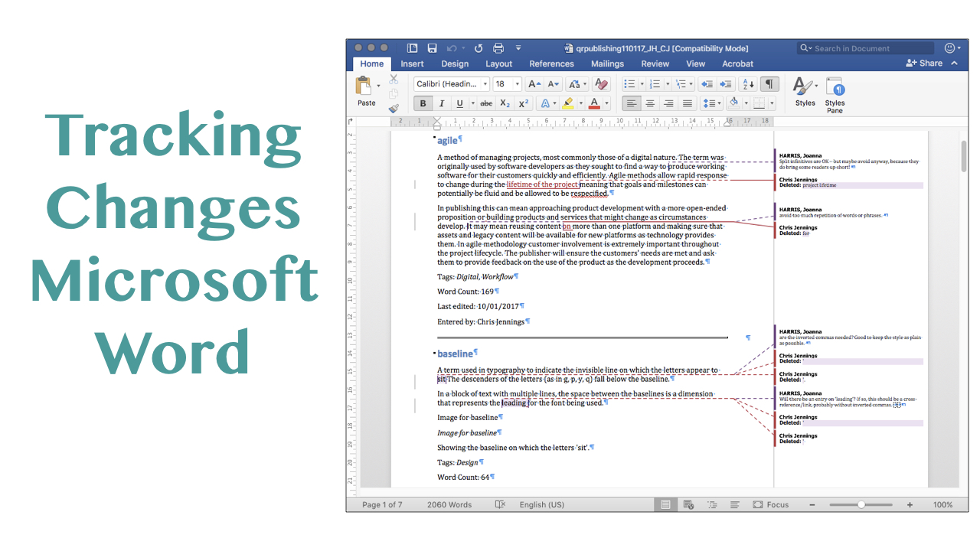
Task: Switch to the Acrobat tab
Action: (x=737, y=64)
